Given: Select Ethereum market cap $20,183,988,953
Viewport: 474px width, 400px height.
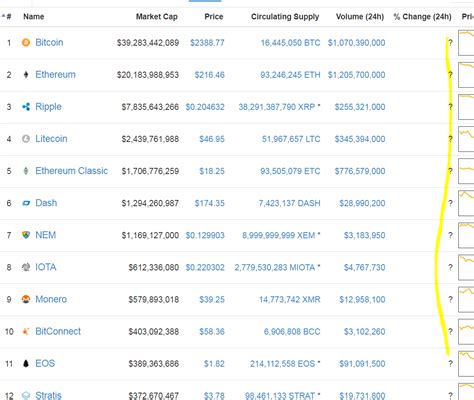Looking at the screenshot, I should tap(148, 75).
